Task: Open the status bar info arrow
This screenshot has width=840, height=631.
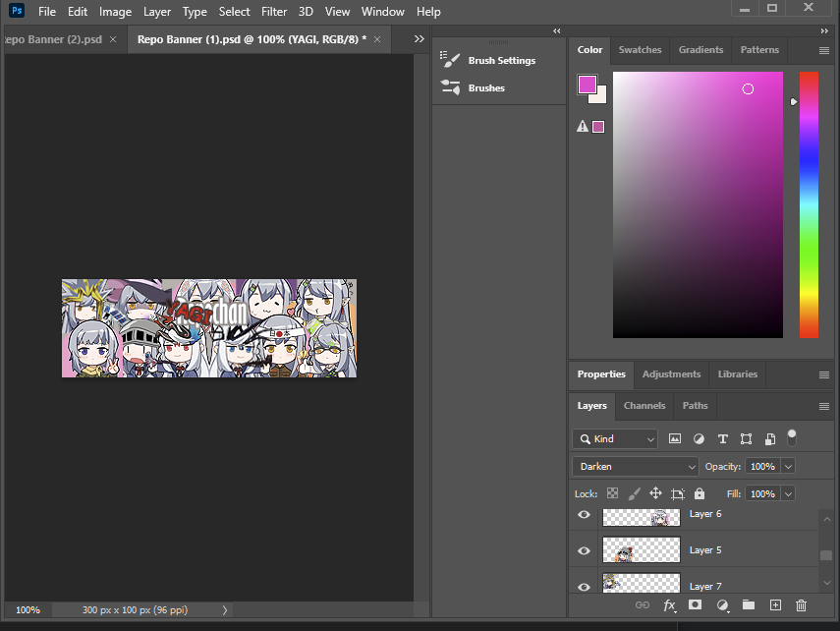Action: (x=225, y=610)
